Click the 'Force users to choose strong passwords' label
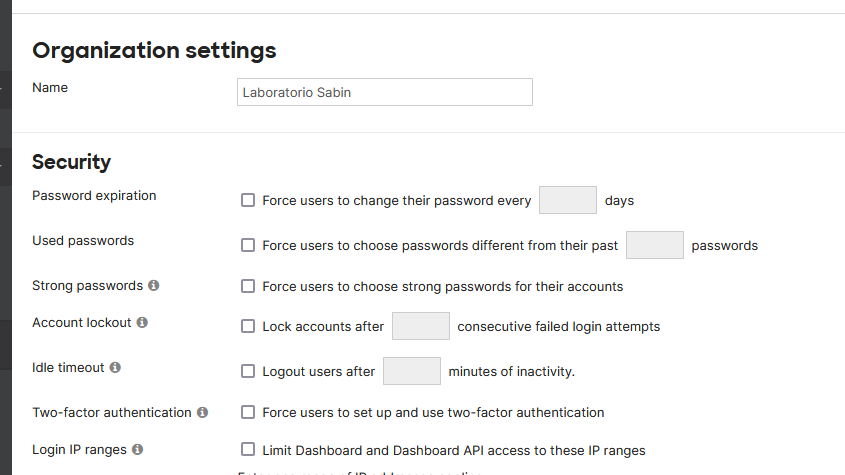Screen dimensions: 845x475 point(442,286)
